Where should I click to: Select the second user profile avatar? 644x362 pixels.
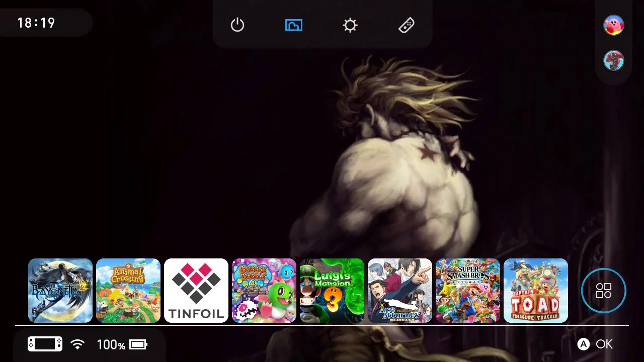(614, 61)
